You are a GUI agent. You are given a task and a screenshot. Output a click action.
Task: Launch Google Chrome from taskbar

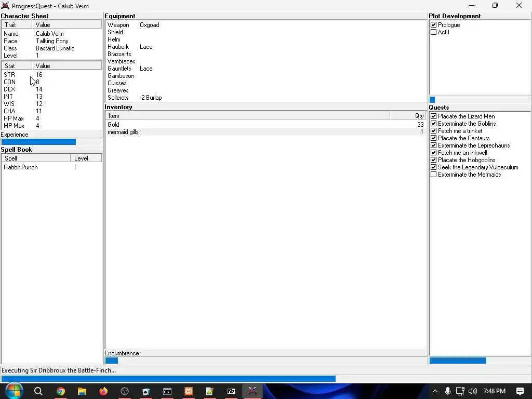pyautogui.click(x=61, y=391)
